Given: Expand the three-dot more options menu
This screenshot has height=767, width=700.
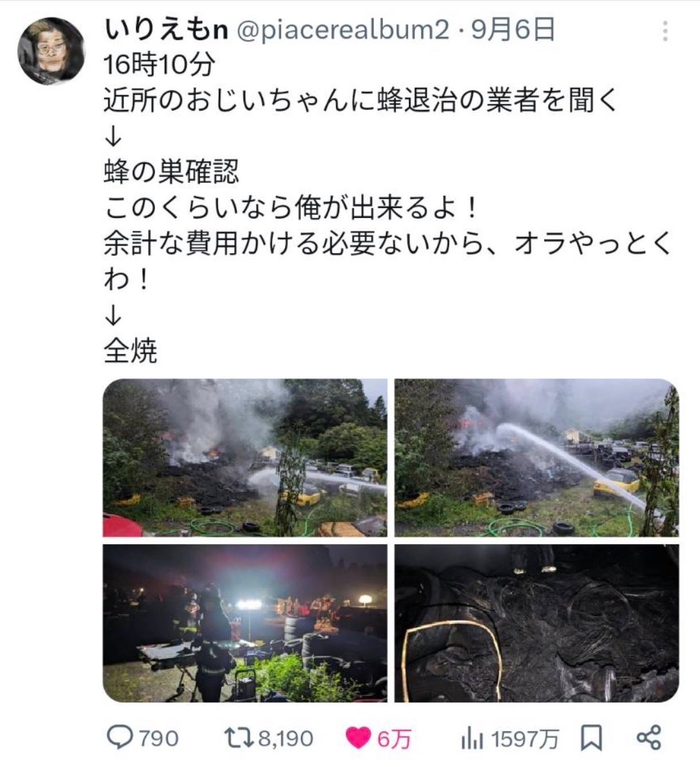Looking at the screenshot, I should [665, 31].
